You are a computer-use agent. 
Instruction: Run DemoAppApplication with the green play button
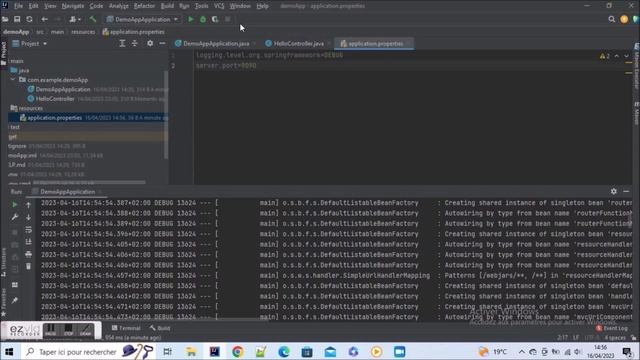(x=191, y=19)
